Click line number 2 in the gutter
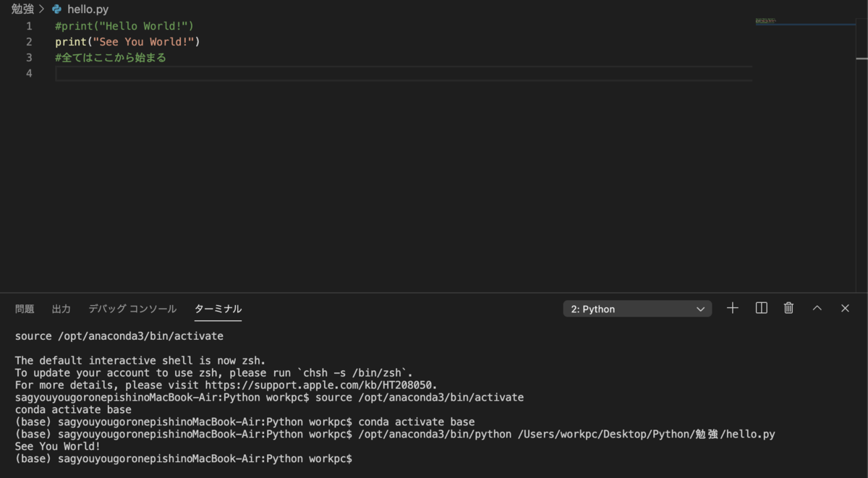The width and height of the screenshot is (868, 478). (29, 42)
